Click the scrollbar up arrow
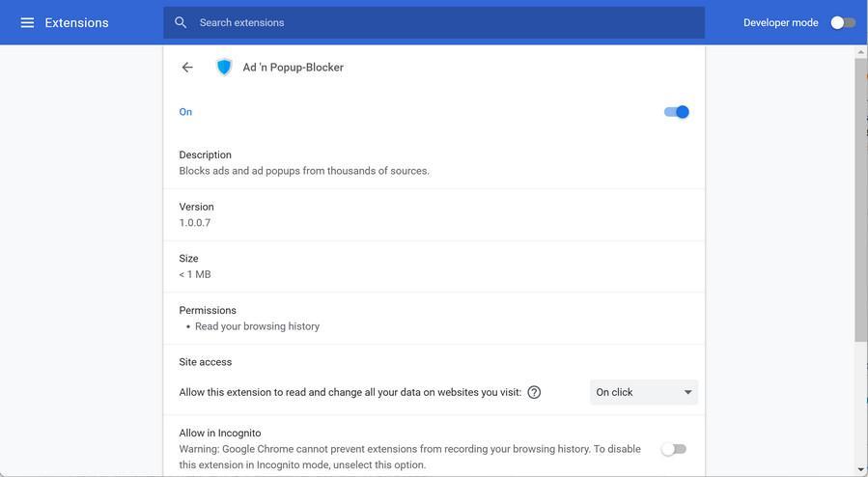 [x=861, y=51]
